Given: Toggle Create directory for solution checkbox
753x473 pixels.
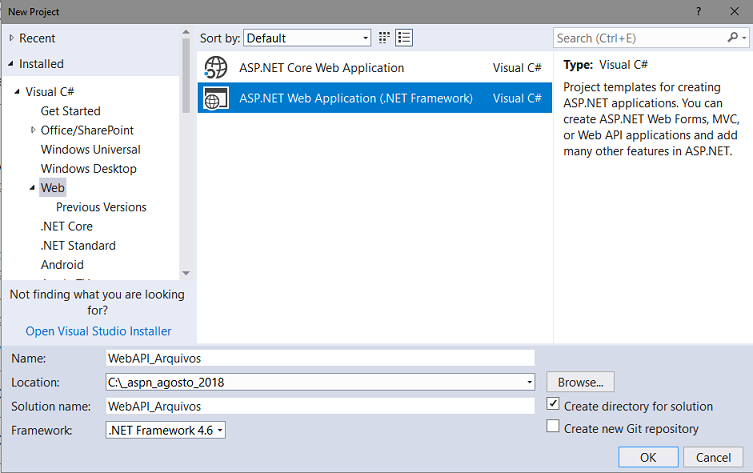Looking at the screenshot, I should 553,404.
